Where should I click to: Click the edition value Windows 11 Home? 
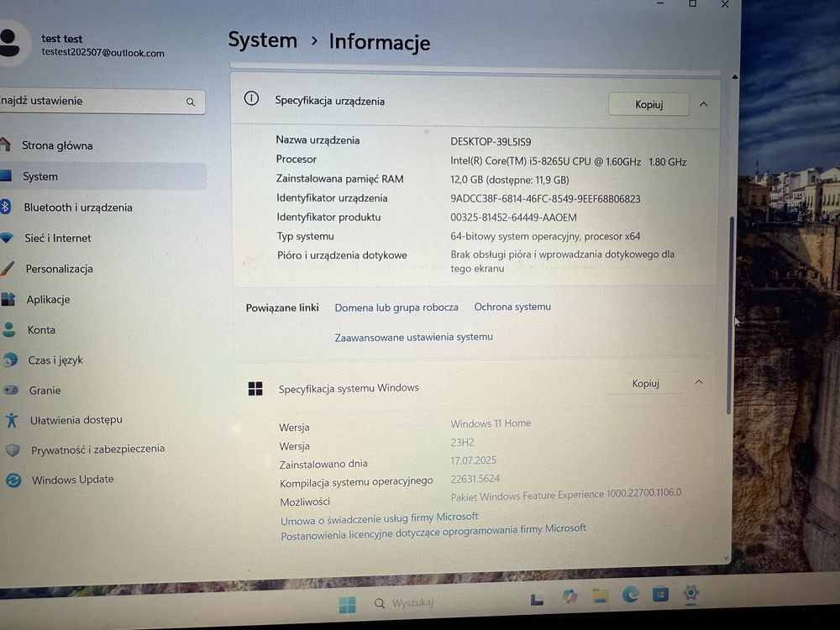tap(491, 423)
